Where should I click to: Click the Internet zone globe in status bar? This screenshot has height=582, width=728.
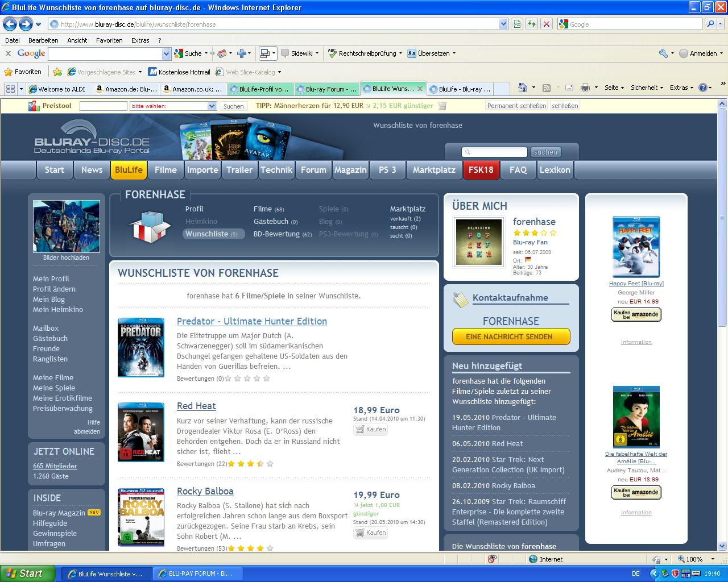click(533, 559)
